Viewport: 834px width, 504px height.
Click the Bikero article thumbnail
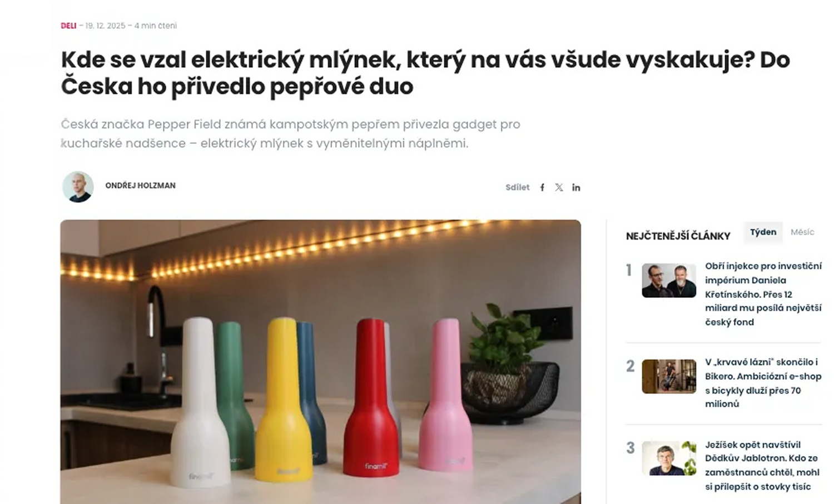669,377
